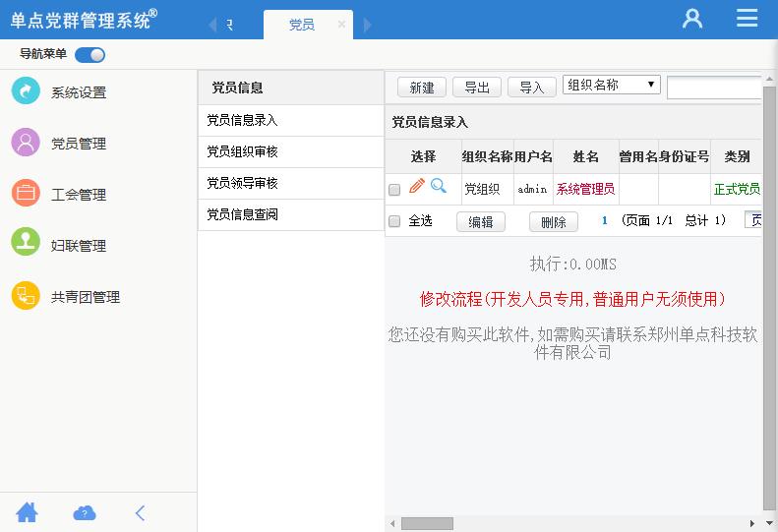Tick the 全选 checkbox
The image size is (778, 532).
point(394,221)
